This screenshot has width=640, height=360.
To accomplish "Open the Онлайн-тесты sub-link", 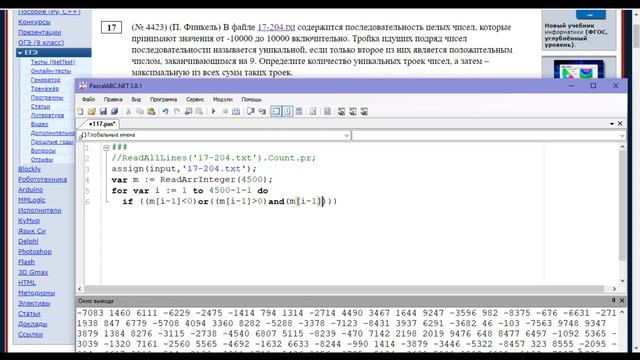I will (51, 71).
